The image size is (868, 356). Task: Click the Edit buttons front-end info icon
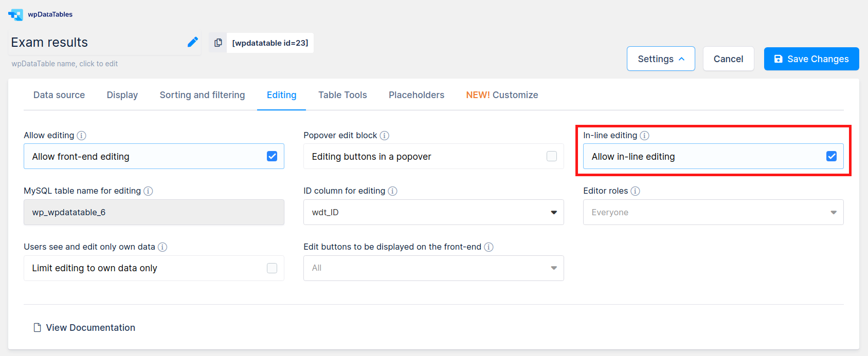[x=489, y=247]
